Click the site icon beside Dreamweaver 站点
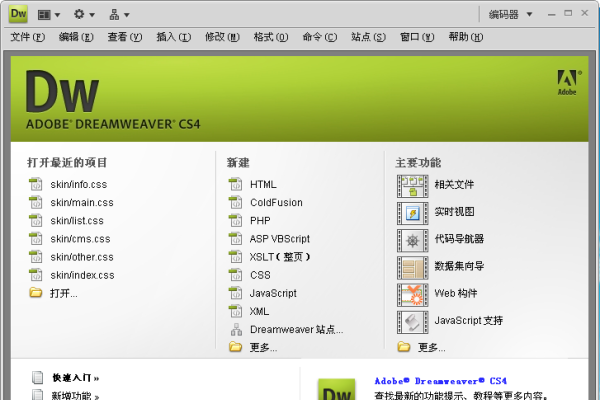Image resolution: width=600 pixels, height=400 pixels. tap(236, 329)
